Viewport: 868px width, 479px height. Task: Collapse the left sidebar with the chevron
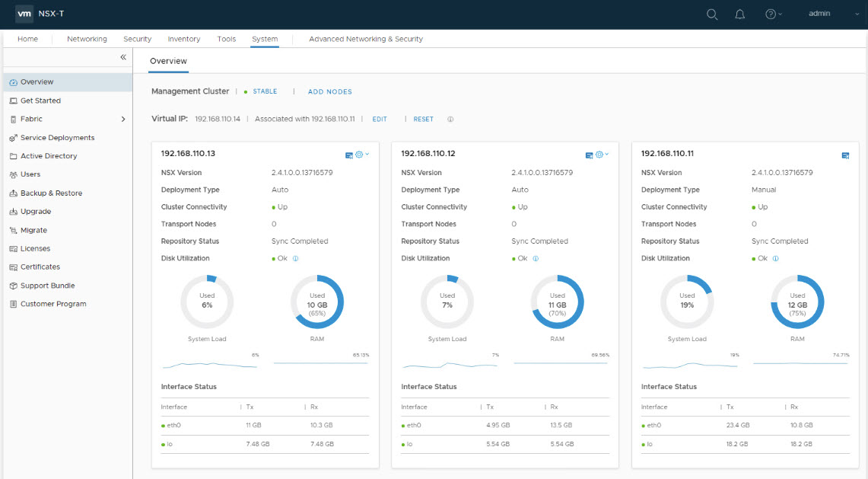point(122,56)
